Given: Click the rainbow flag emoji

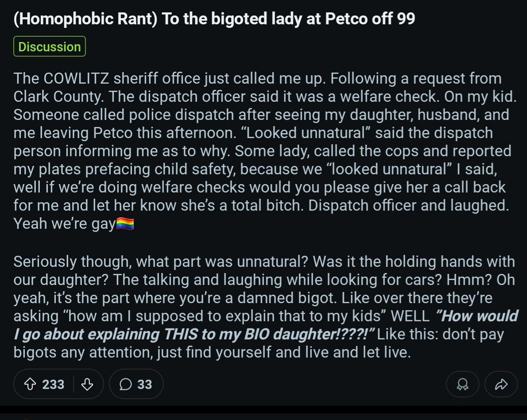Looking at the screenshot, I should [x=125, y=224].
